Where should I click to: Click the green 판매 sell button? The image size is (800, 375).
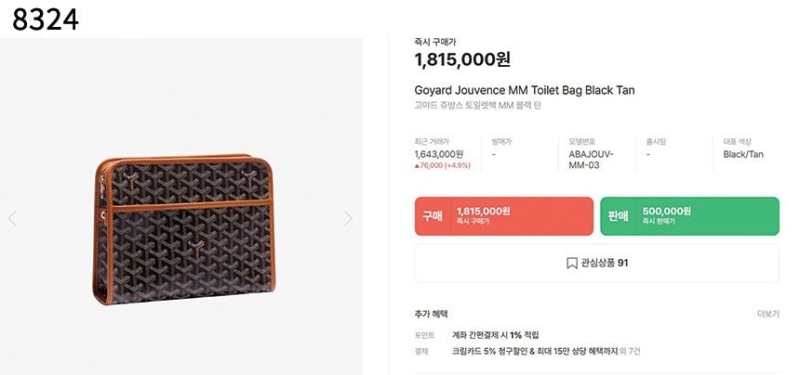(x=690, y=216)
